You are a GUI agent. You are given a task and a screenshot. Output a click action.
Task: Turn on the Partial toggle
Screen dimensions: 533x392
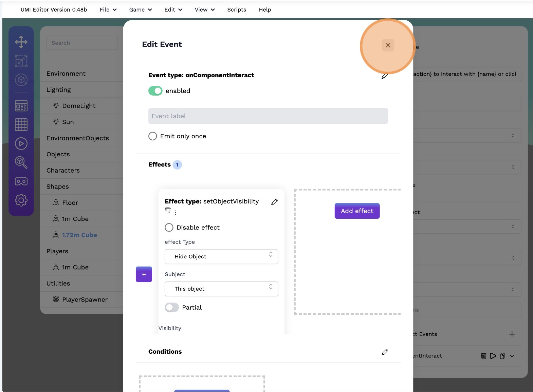click(172, 308)
